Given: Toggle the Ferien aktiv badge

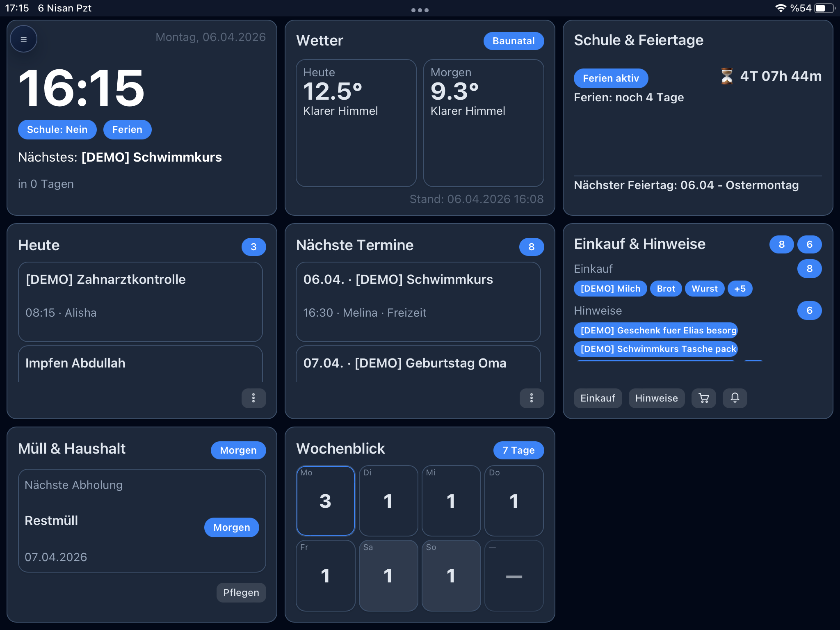Looking at the screenshot, I should pyautogui.click(x=611, y=78).
